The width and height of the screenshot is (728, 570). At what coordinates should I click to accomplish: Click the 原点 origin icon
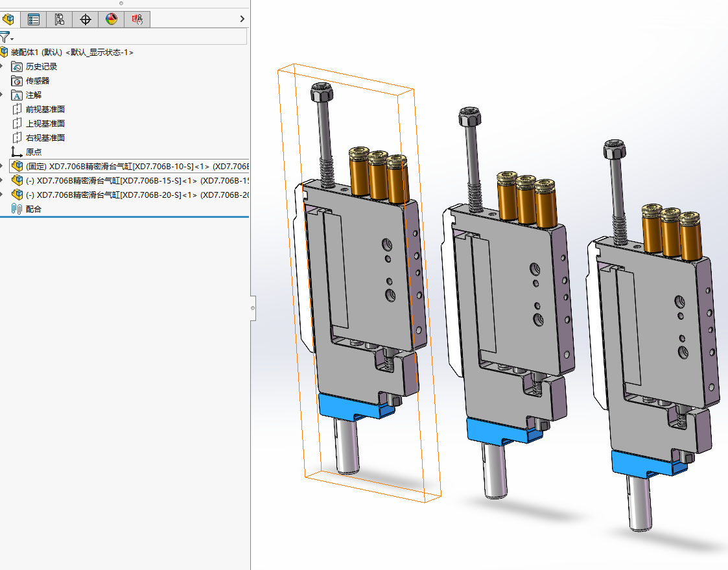point(17,152)
